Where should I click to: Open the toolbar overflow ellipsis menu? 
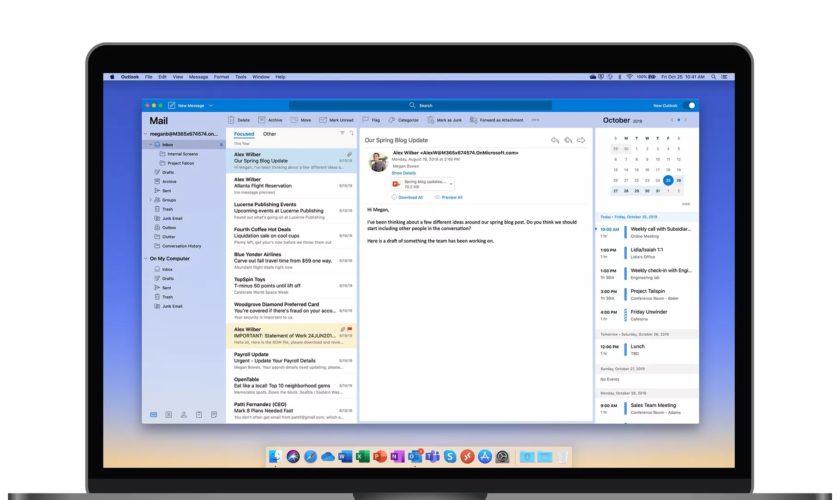click(535, 120)
